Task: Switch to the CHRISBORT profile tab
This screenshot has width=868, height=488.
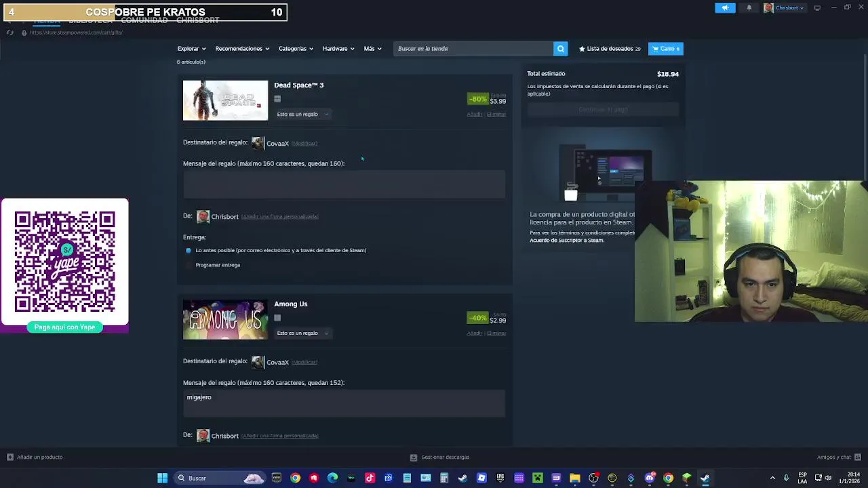Action: point(197,20)
